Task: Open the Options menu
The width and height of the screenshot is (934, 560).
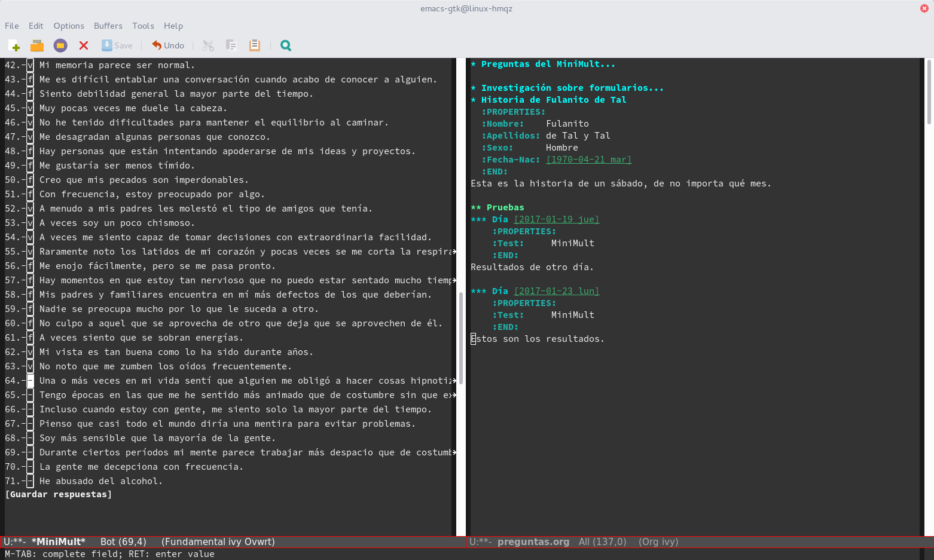Action: (69, 26)
